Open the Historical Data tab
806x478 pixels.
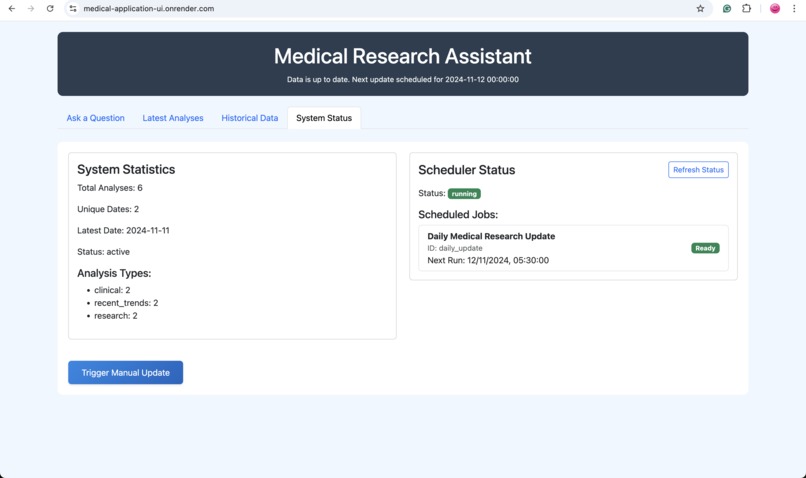(250, 118)
